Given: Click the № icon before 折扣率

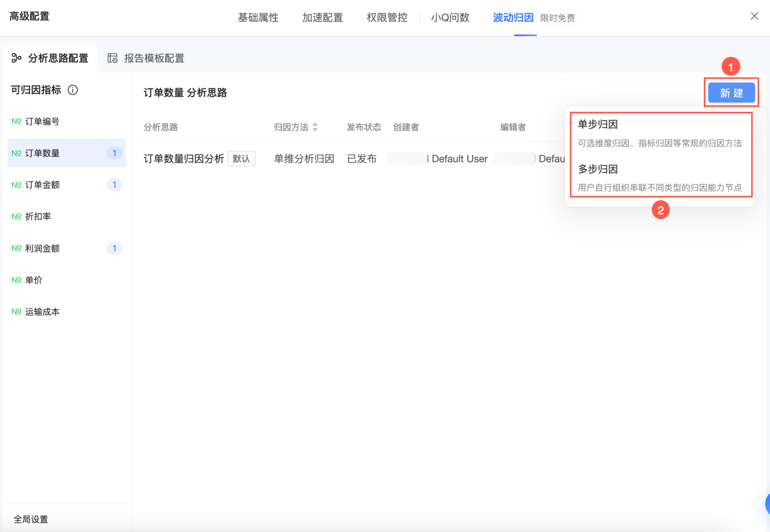Looking at the screenshot, I should (16, 217).
